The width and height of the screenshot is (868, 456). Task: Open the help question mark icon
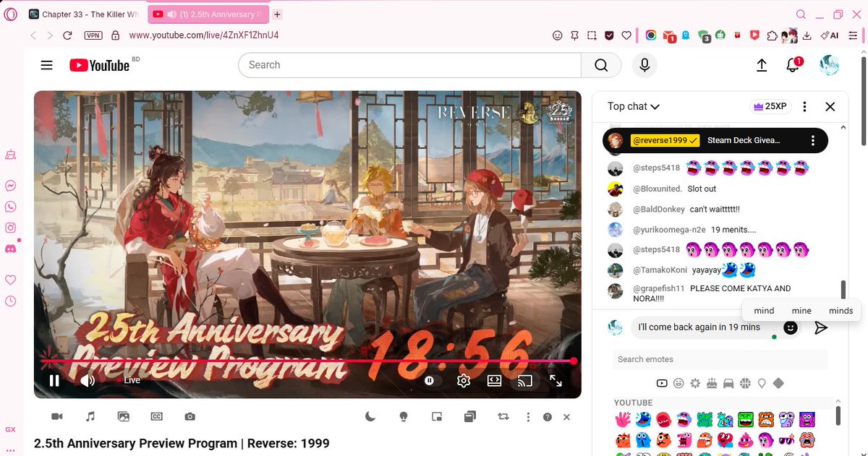548,417
